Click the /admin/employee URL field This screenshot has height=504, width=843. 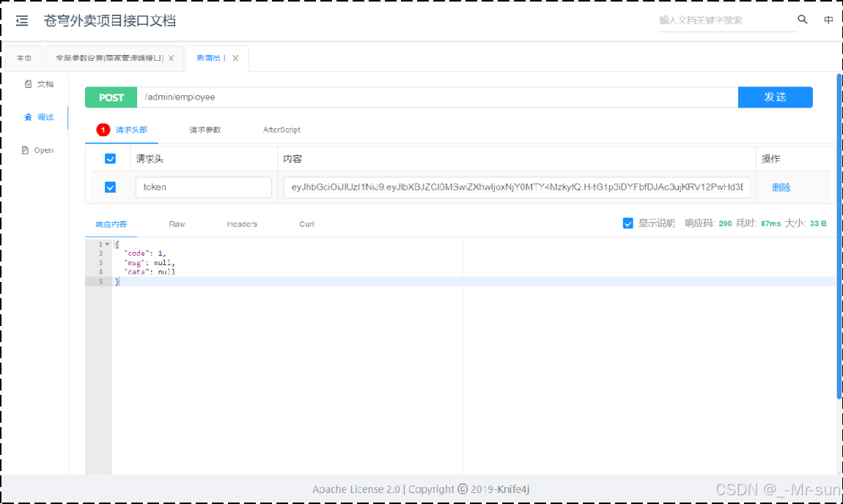point(438,97)
